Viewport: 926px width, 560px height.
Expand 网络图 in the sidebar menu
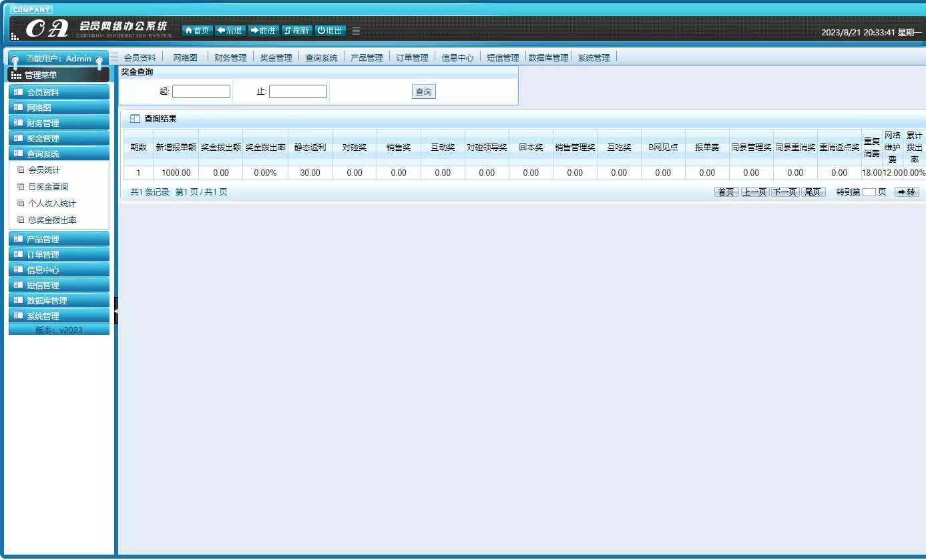point(59,107)
